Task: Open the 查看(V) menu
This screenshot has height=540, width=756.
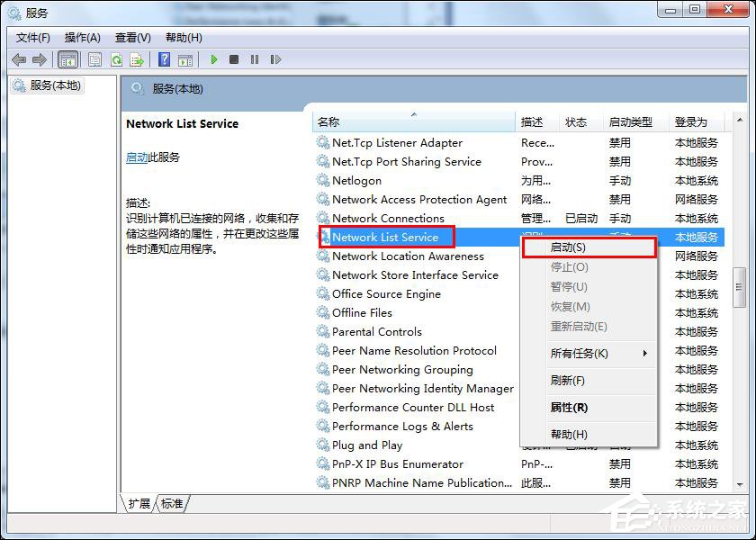Action: [x=132, y=38]
